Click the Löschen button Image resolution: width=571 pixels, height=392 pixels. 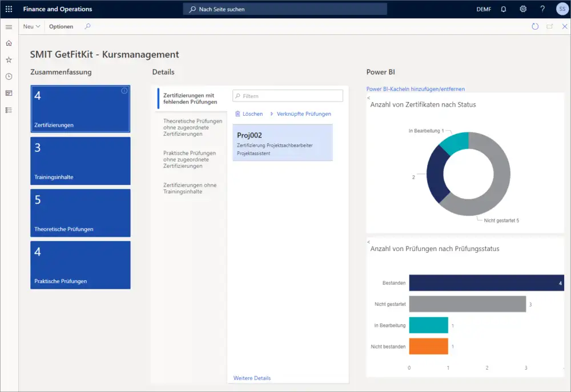coord(249,114)
